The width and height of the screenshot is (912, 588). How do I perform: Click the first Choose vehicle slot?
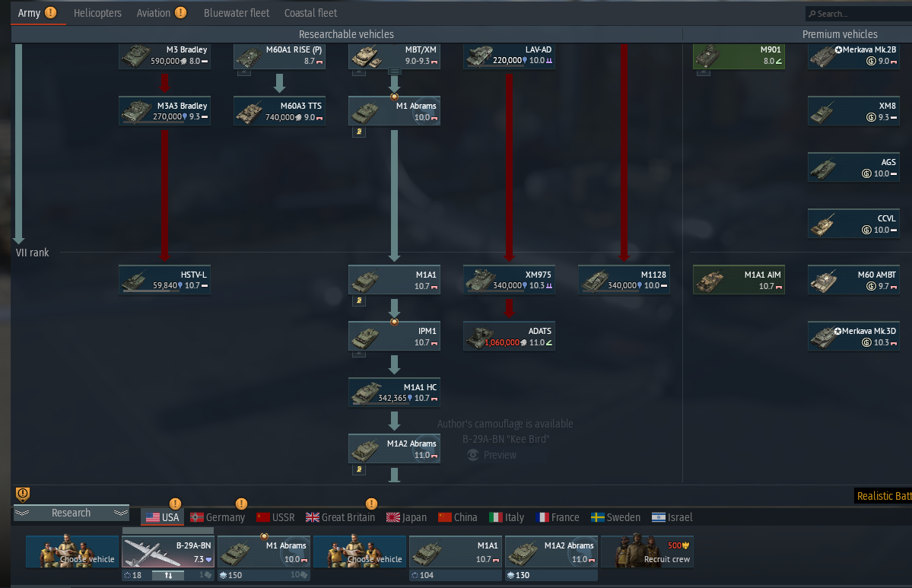71,552
